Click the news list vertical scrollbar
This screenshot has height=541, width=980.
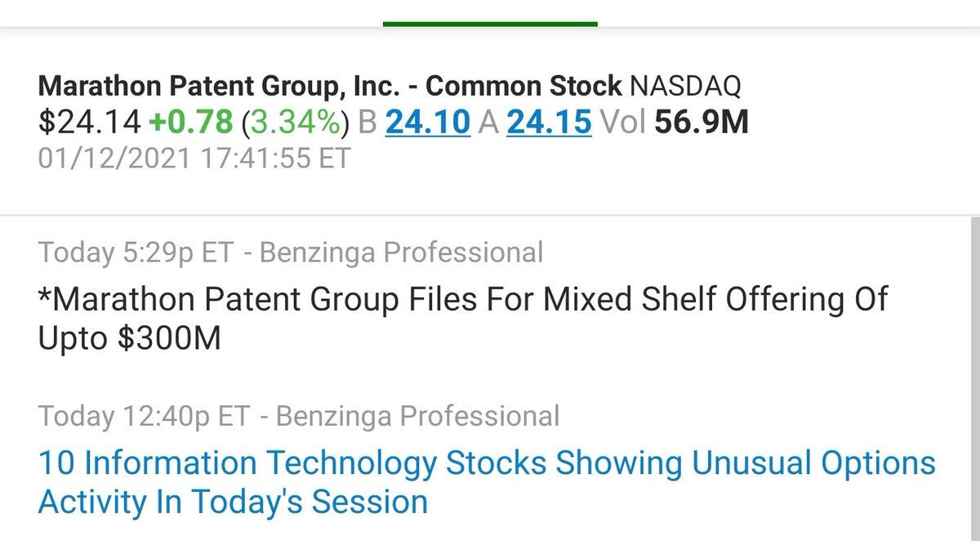[x=975, y=379]
